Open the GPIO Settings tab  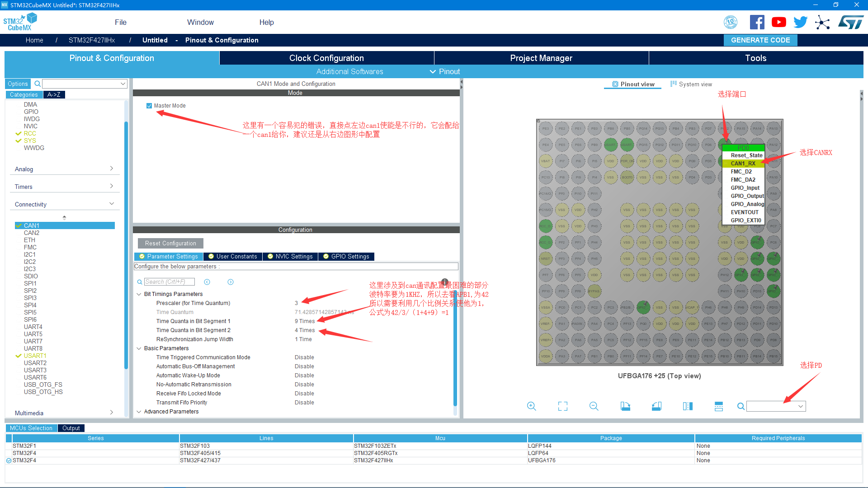tap(346, 256)
